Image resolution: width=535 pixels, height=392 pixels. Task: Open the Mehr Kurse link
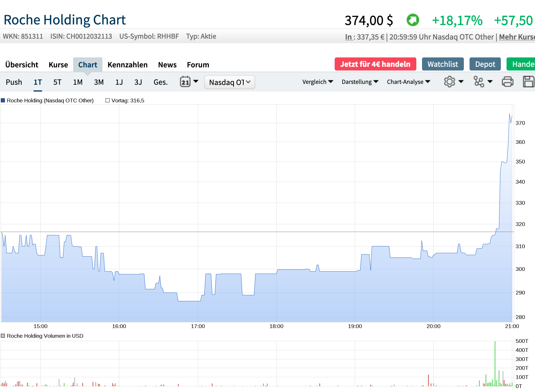coord(517,37)
